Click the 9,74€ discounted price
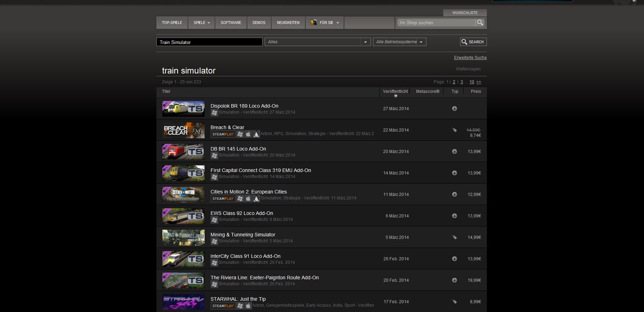644x312 pixels. click(475, 135)
